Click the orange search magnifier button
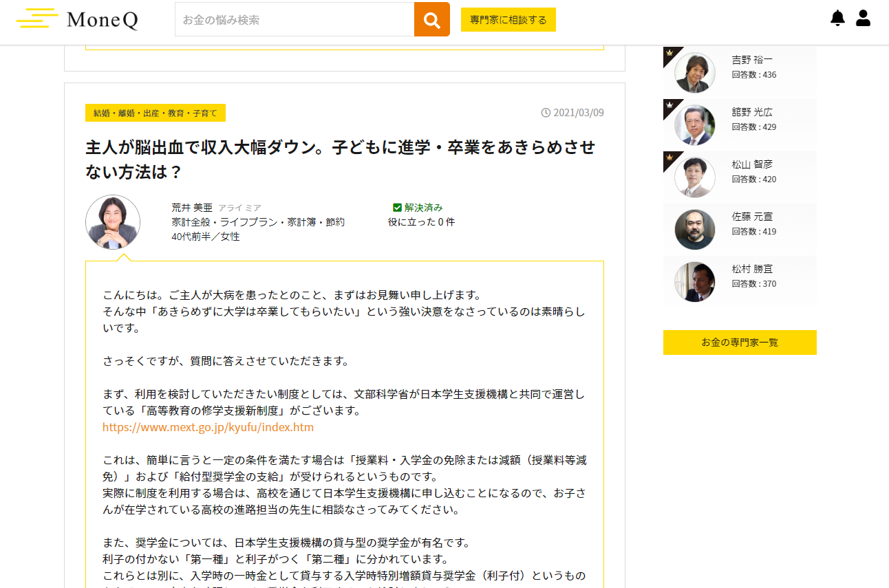This screenshot has width=889, height=588. [x=431, y=19]
